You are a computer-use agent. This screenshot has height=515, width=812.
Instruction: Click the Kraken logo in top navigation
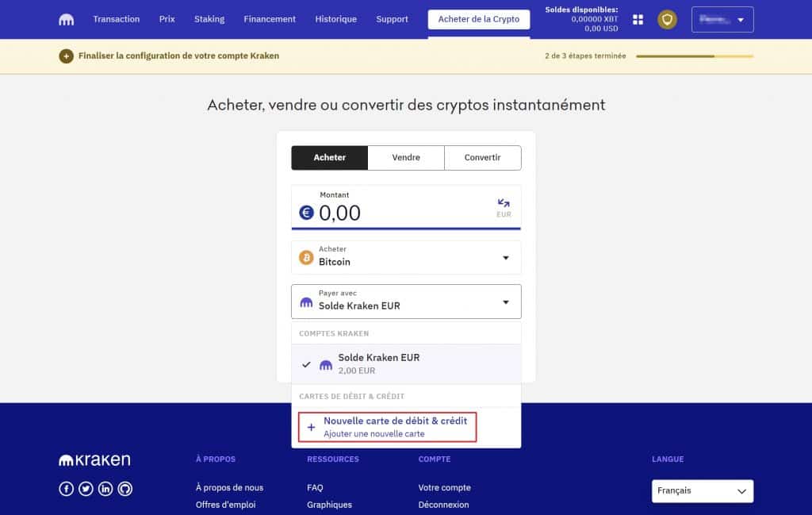[67, 20]
